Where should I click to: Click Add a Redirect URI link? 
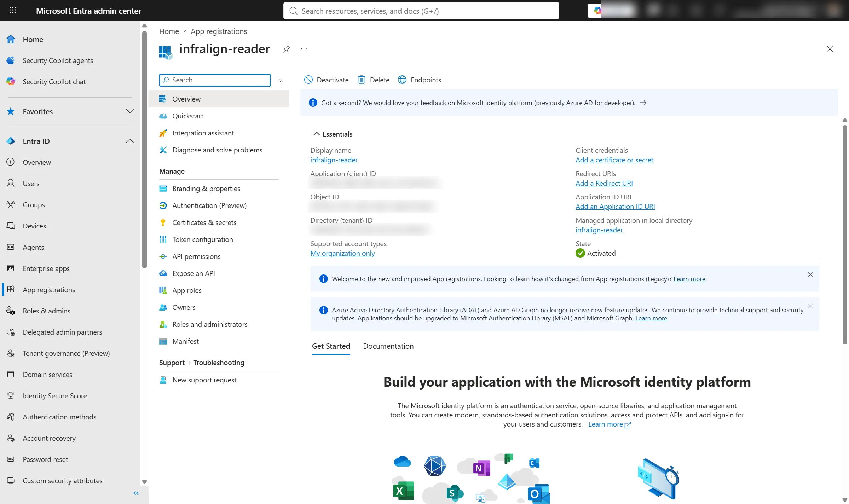[x=604, y=183]
